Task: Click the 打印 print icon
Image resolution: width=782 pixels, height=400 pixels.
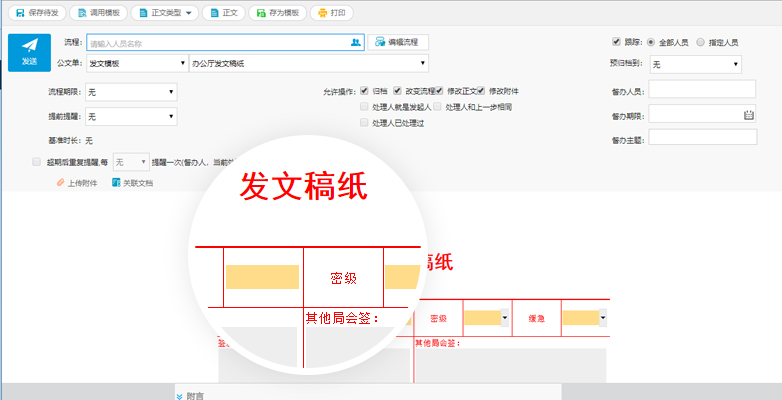Action: tap(321, 13)
